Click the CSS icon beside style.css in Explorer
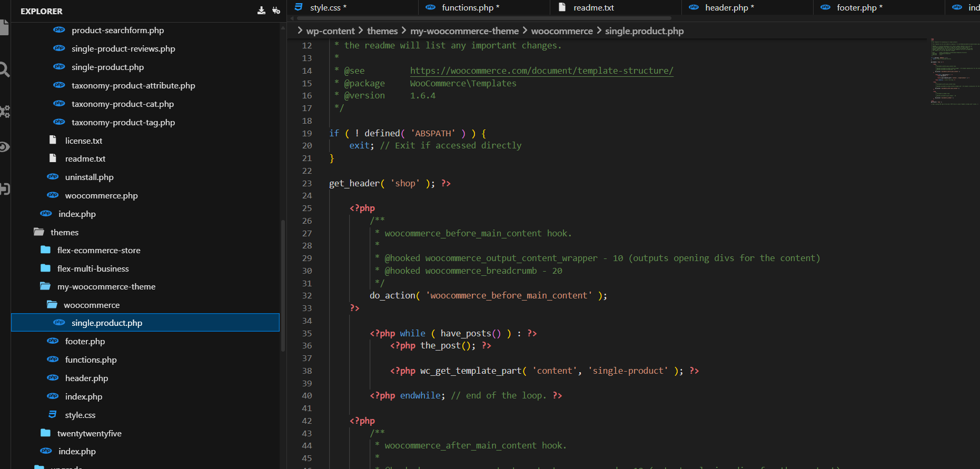The width and height of the screenshot is (980, 469). [53, 414]
